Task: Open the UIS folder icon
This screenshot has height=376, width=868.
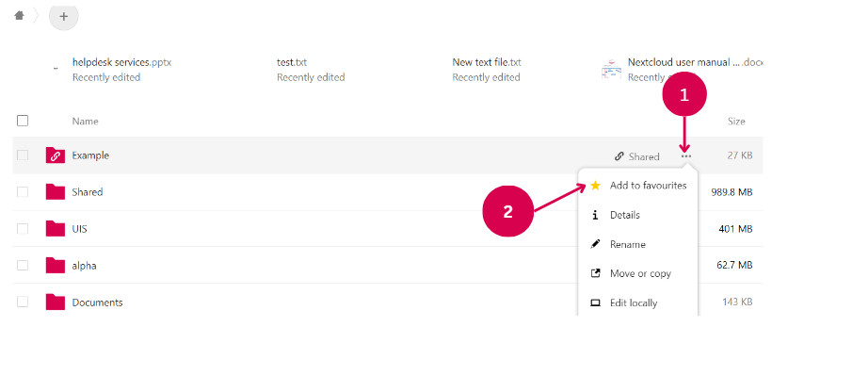Action: 56,229
